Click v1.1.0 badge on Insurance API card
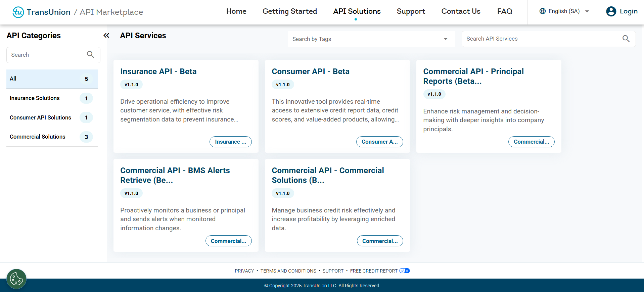644x292 pixels. coord(131,85)
